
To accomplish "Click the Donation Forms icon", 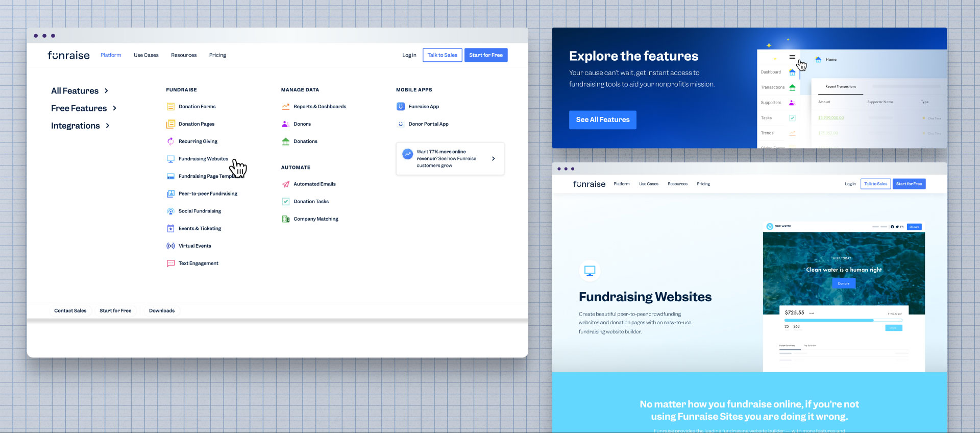I will (170, 107).
